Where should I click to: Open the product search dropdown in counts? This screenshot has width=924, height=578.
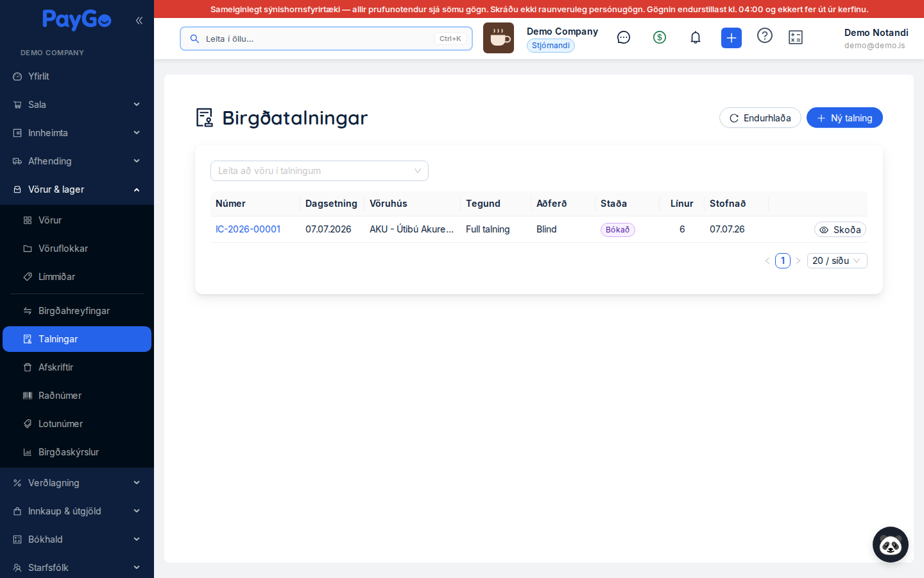(x=320, y=171)
